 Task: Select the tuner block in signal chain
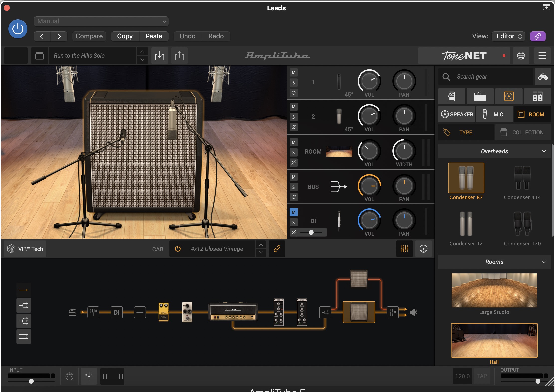pos(93,312)
